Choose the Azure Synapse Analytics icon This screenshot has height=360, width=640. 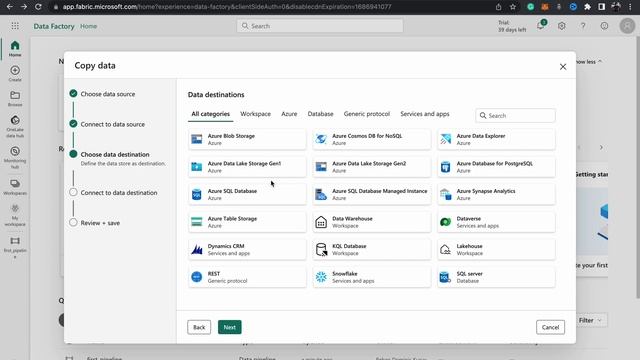[446, 194]
